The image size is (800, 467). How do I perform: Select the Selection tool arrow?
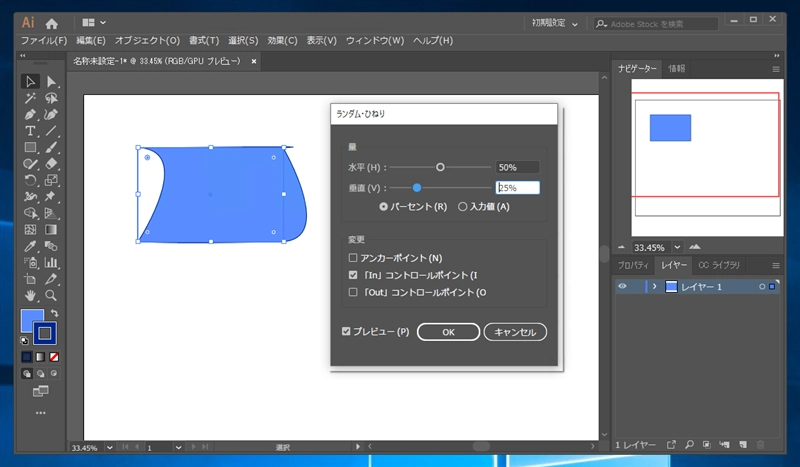[x=30, y=82]
